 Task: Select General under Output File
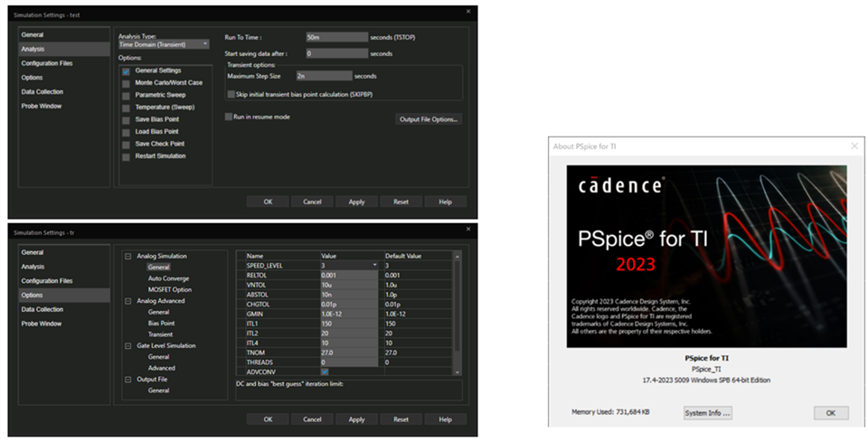click(158, 390)
